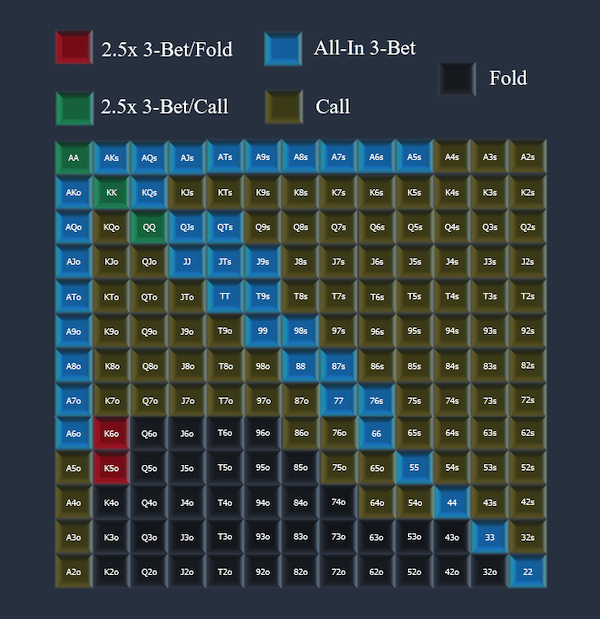600x619 pixels.
Task: Click the T9s cell
Action: 263,296
